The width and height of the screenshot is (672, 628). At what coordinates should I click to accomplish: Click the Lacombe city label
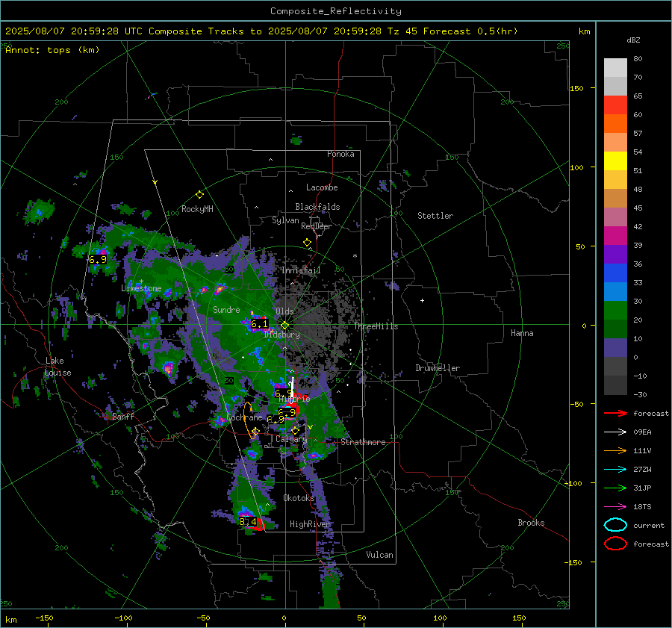point(322,187)
